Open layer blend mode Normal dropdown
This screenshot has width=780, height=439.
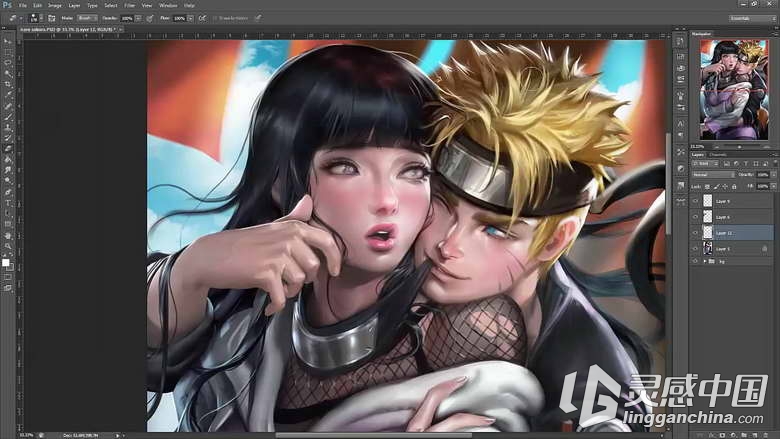[x=713, y=175]
